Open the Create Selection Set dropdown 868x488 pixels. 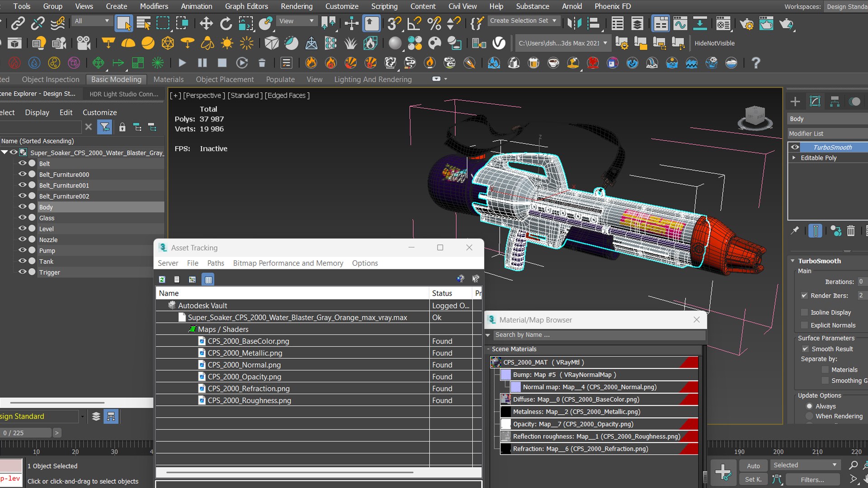[x=524, y=21]
